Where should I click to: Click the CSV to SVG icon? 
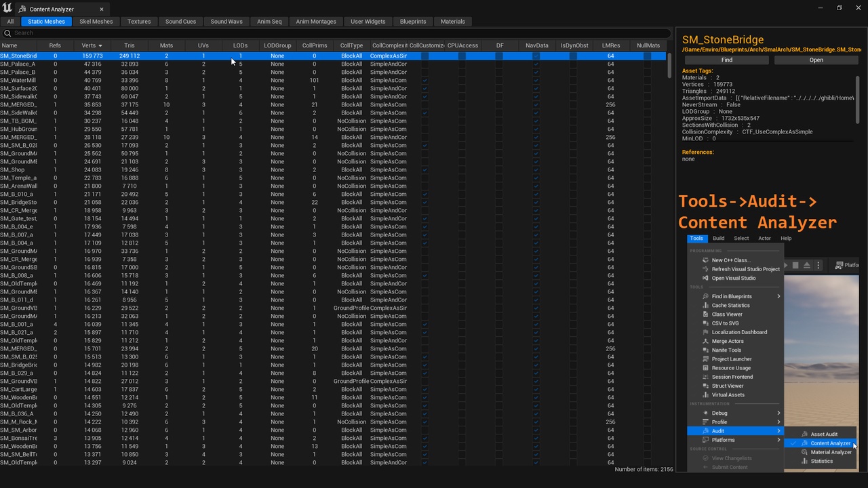[705, 323]
